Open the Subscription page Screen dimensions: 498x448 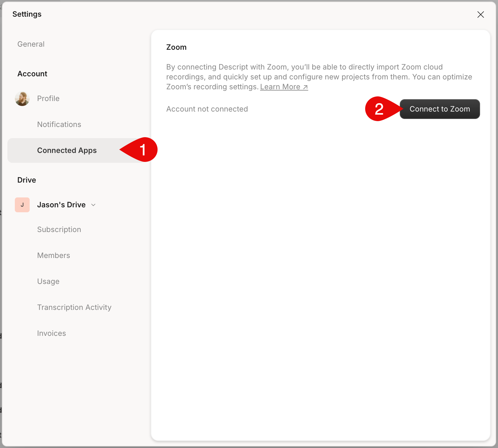(x=59, y=230)
